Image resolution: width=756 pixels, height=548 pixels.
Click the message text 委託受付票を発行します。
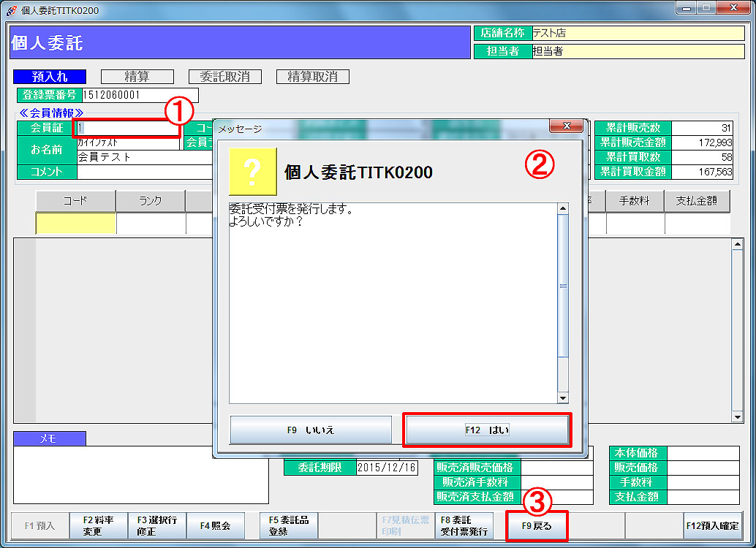[x=291, y=209]
